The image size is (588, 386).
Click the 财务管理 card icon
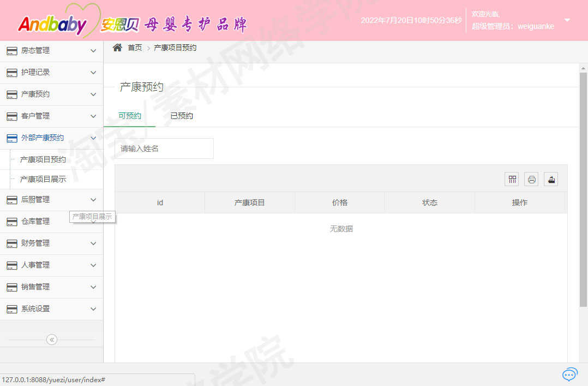point(12,244)
